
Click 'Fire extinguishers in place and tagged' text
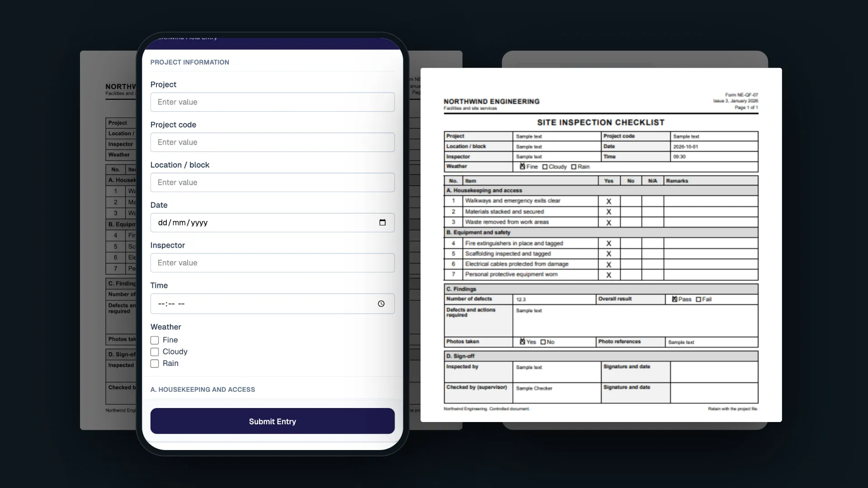(514, 243)
